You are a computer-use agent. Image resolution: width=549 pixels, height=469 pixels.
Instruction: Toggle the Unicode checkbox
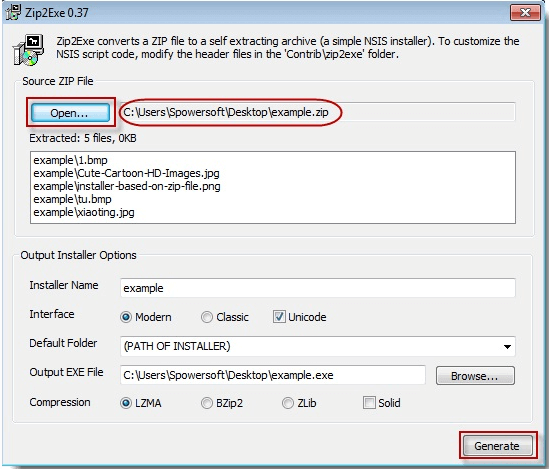[x=279, y=317]
